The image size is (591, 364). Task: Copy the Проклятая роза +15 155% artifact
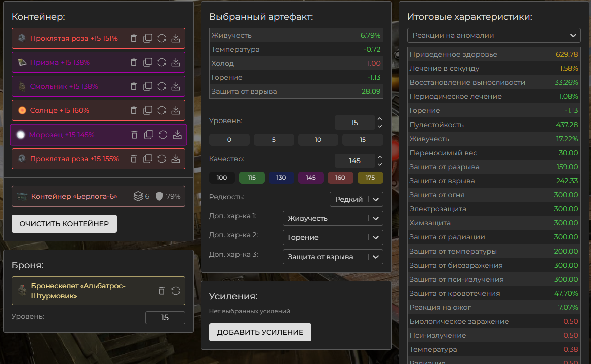(148, 159)
